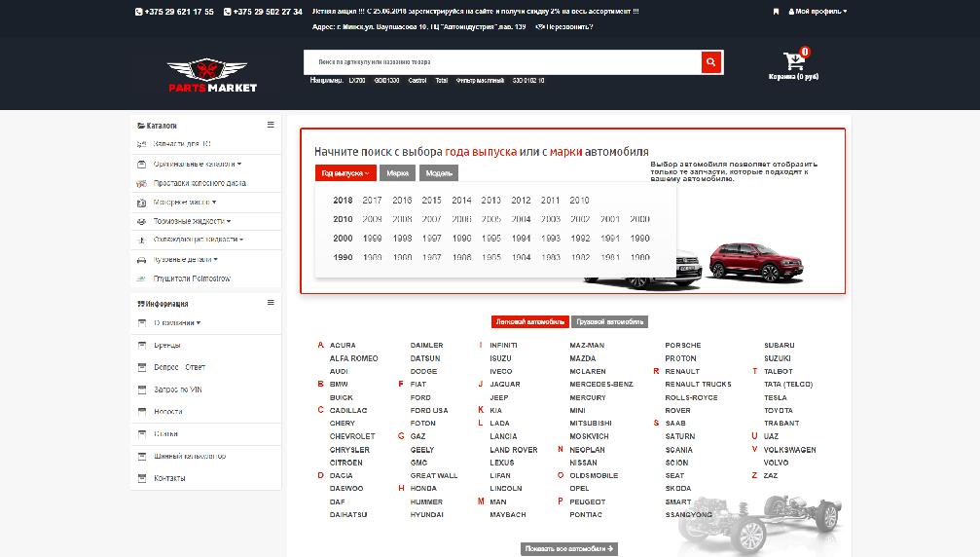Select the Марка tab

click(397, 173)
